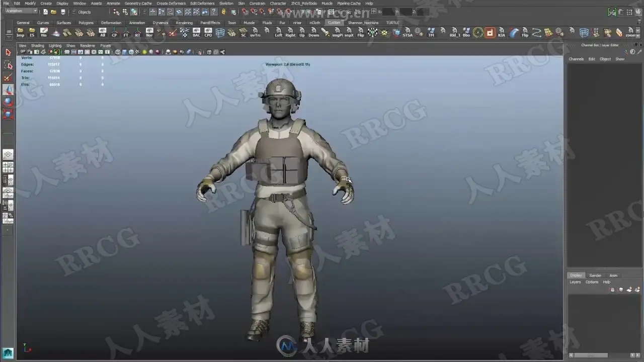The height and width of the screenshot is (362, 644).
Task: Click the ES shelf button
Action: point(32,33)
